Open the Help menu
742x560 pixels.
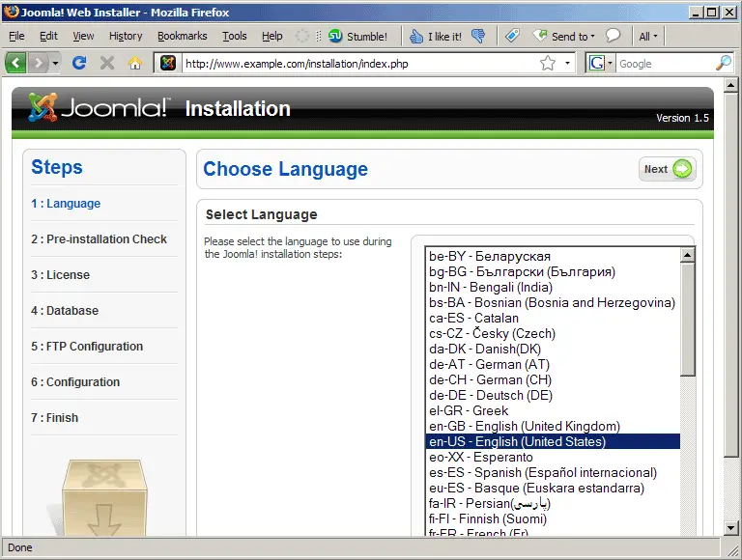tap(272, 36)
